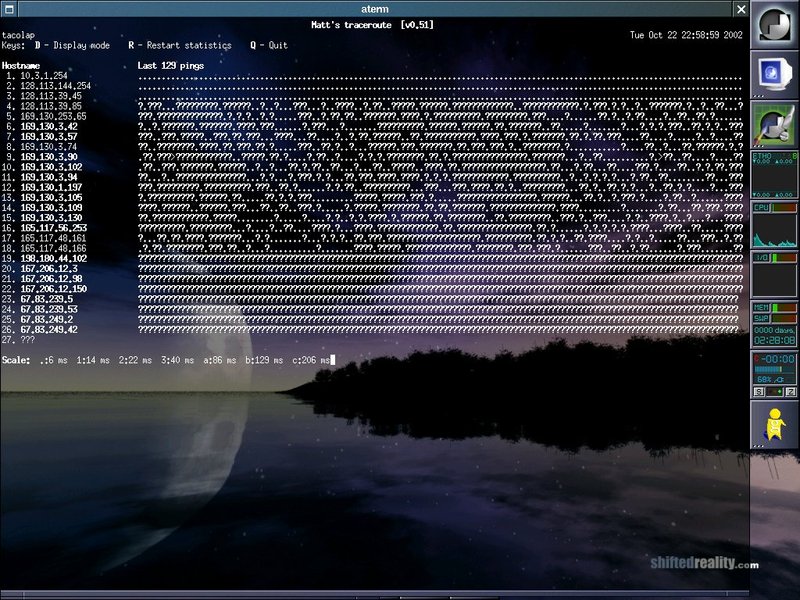Click scale entry 'a:86 ms'
Viewport: 800px width, 600px height.
point(220,360)
